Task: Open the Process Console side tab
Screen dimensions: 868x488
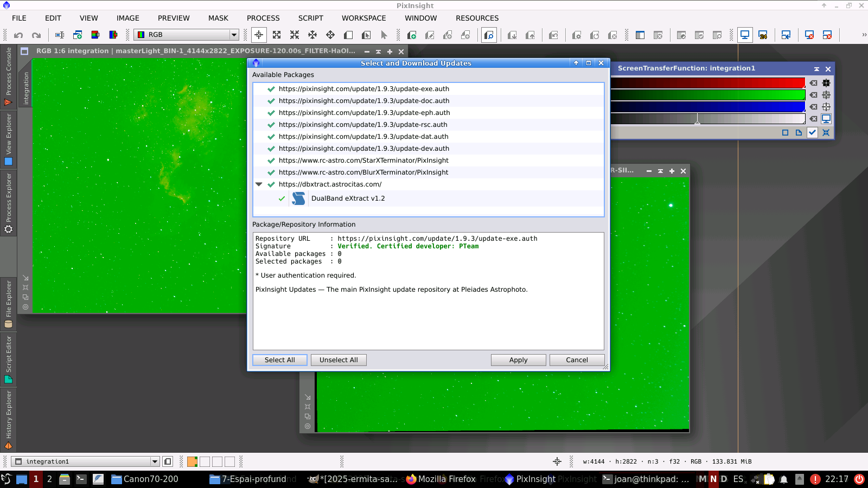Action: click(x=8, y=76)
